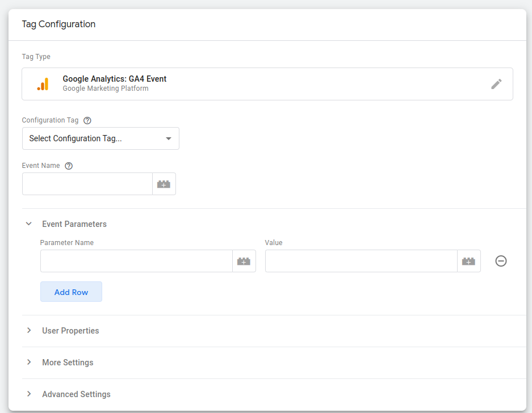Click the Google Analytics: GA4 Event title
Screen dimensions: 532x413
(x=114, y=79)
